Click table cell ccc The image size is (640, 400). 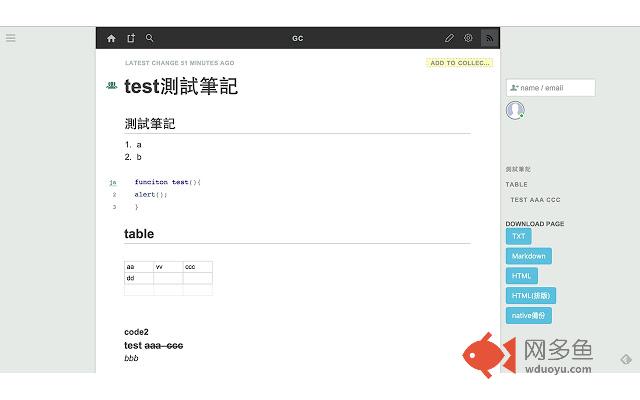198,267
